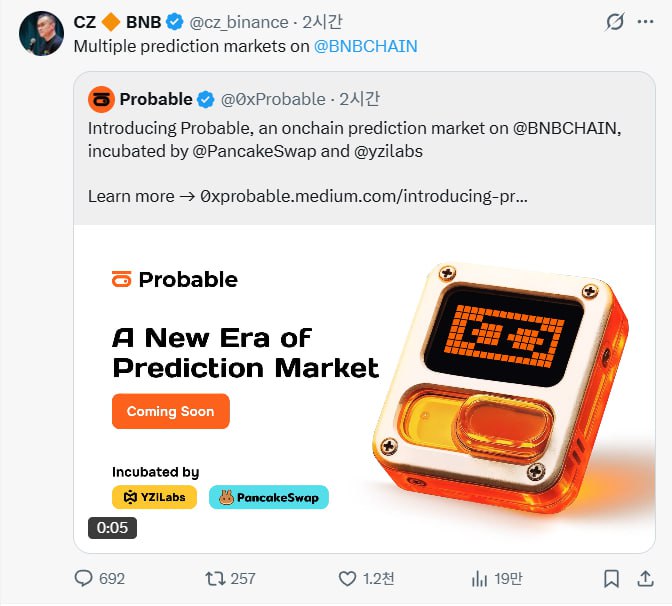
Task: Open the share icon menu
Action: coord(644,578)
